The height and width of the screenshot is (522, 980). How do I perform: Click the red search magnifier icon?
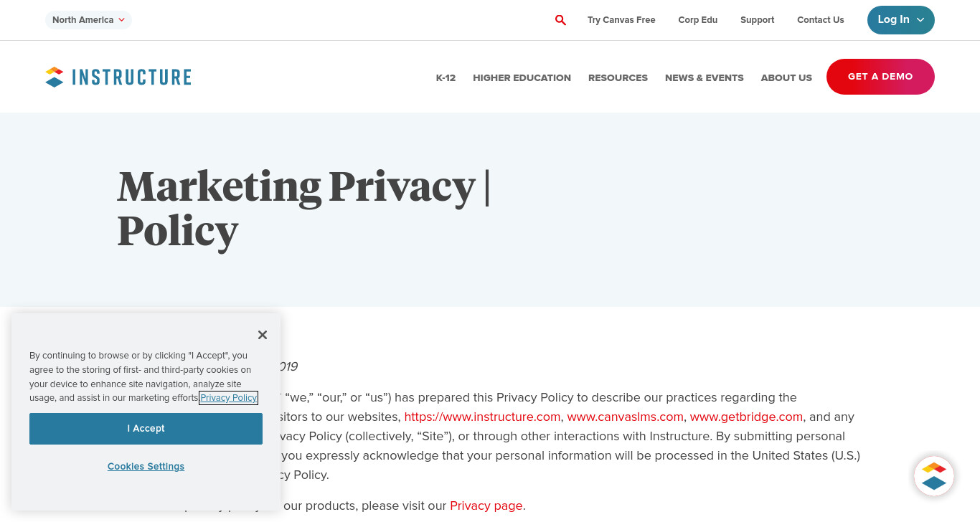pyautogui.click(x=560, y=20)
